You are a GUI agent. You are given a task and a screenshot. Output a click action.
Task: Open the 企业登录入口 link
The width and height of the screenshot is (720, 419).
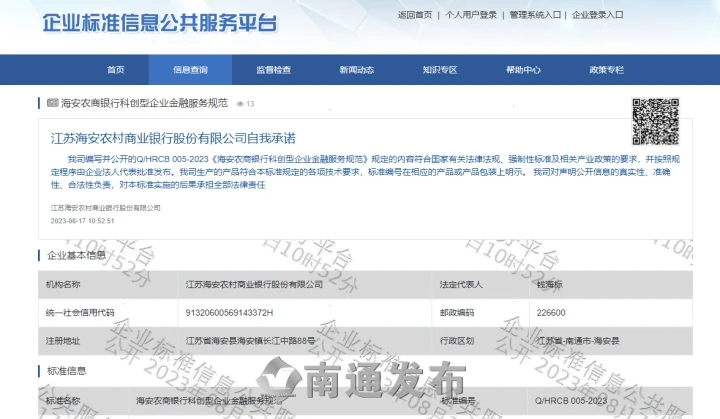tap(599, 16)
